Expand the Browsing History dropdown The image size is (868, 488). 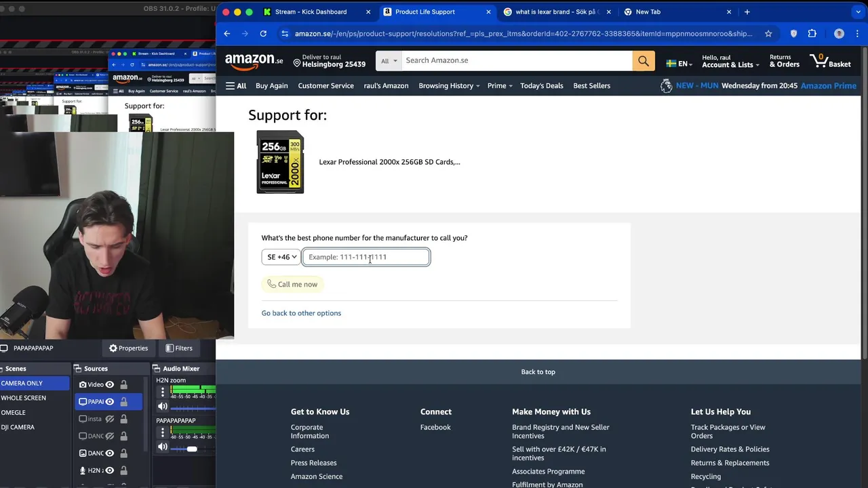449,85
